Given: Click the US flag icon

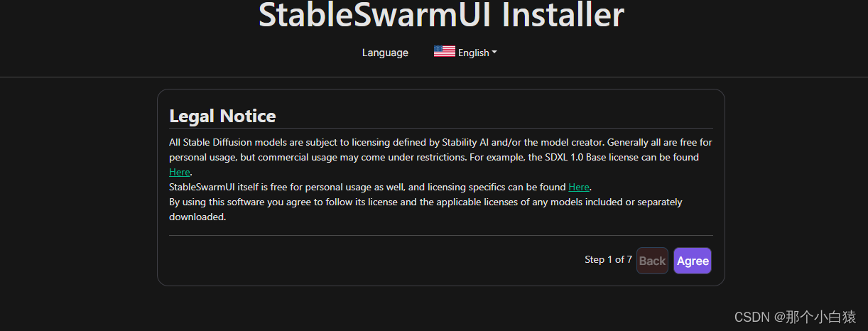Looking at the screenshot, I should (x=445, y=51).
